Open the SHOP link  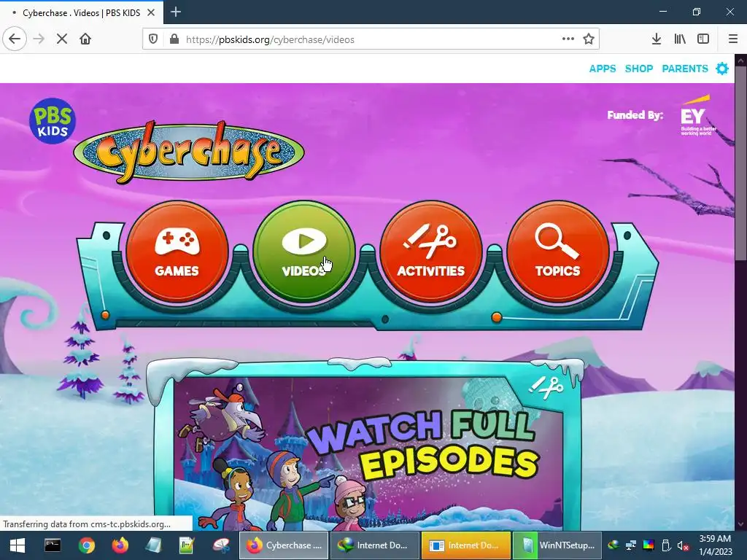tap(639, 69)
